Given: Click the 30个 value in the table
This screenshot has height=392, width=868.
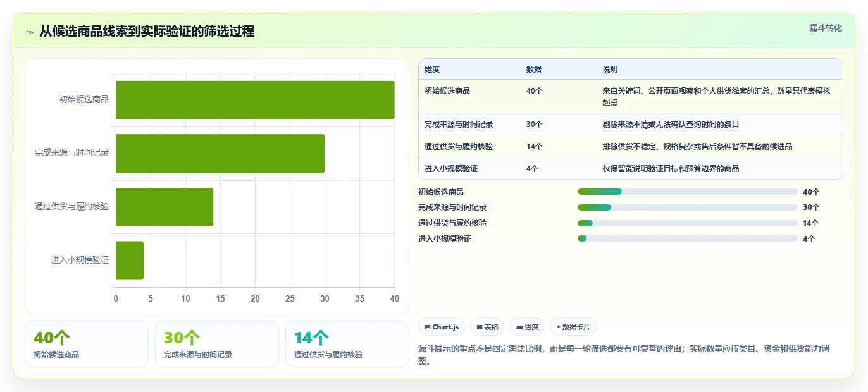Looking at the screenshot, I should pyautogui.click(x=535, y=125).
